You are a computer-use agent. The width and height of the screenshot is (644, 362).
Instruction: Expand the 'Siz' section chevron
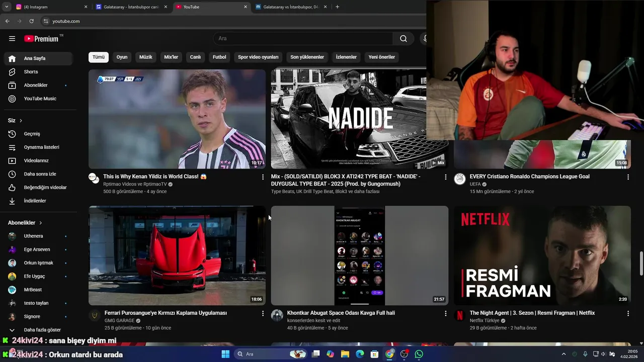[x=21, y=121]
